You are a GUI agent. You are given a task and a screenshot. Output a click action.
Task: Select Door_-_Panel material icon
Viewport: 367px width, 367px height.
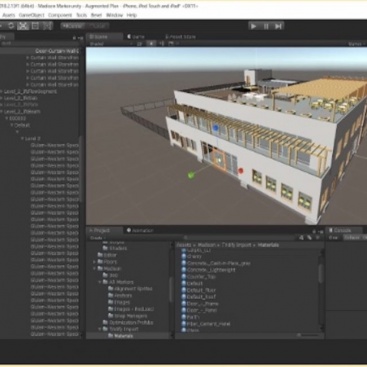(183, 310)
